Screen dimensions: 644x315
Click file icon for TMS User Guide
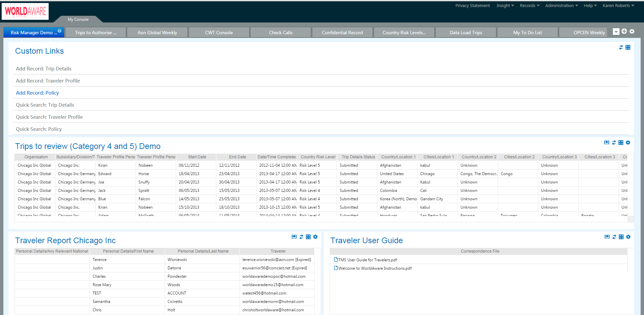336,259
